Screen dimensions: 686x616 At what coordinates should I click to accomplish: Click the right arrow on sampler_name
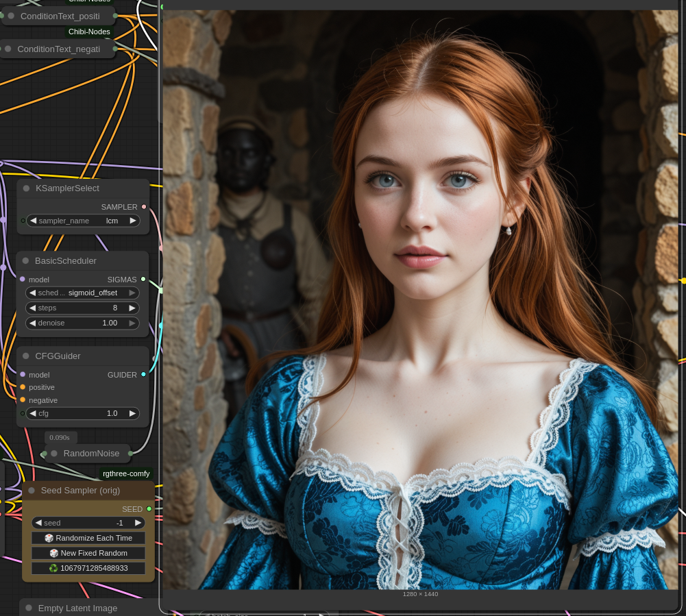pos(133,221)
